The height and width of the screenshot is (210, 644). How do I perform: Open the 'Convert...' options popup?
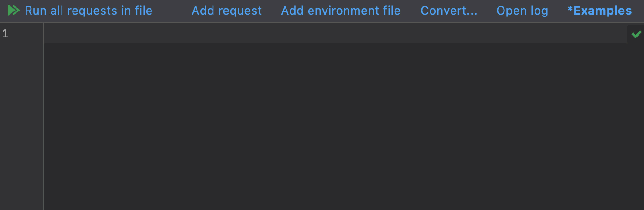pyautogui.click(x=449, y=10)
